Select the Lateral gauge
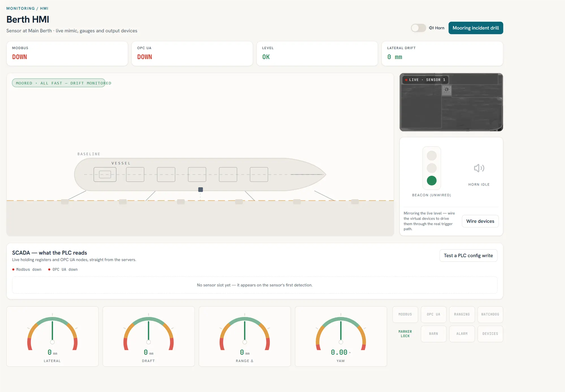The height and width of the screenshot is (392, 565). click(x=53, y=337)
